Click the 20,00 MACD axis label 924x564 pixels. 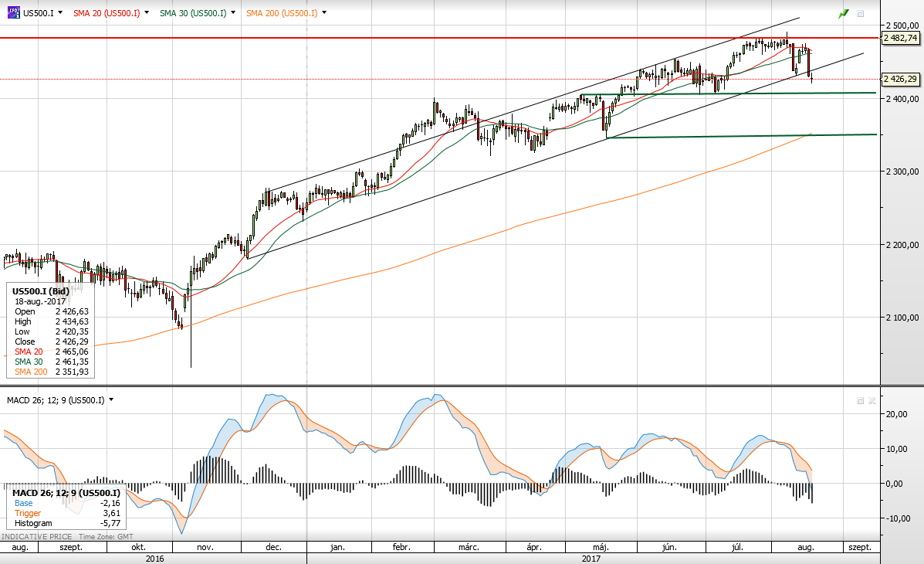[897, 414]
